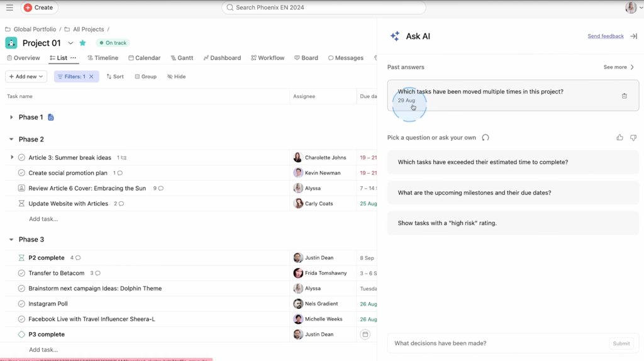
Task: Switch to the Gantt tab
Action: click(182, 58)
